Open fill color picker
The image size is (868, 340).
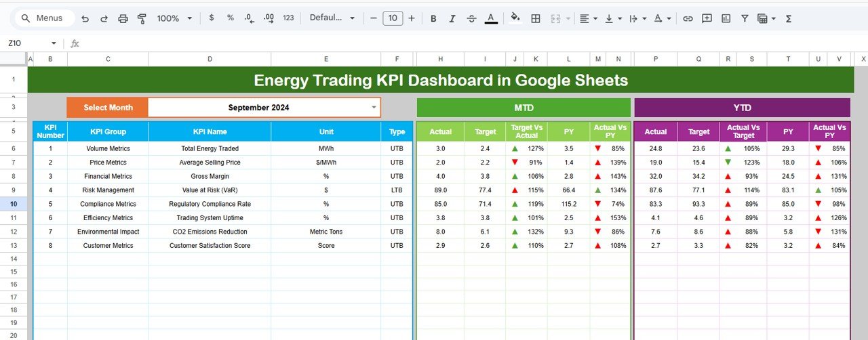515,18
